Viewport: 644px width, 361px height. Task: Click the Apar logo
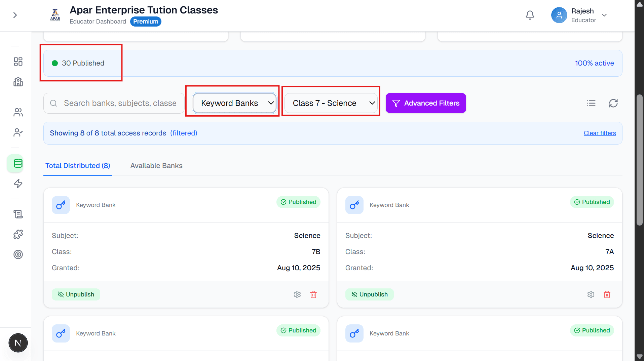pyautogui.click(x=55, y=15)
